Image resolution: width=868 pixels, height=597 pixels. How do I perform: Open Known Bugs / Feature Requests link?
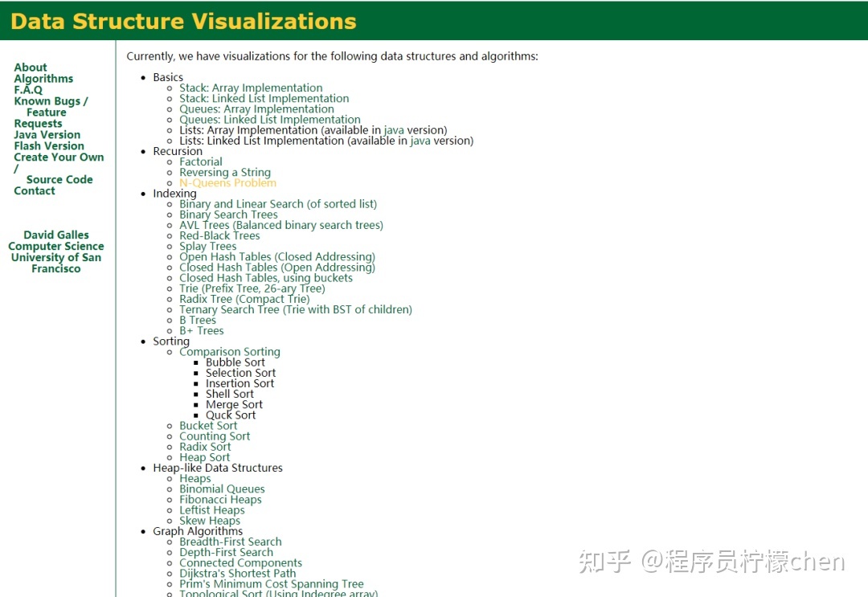(51, 112)
